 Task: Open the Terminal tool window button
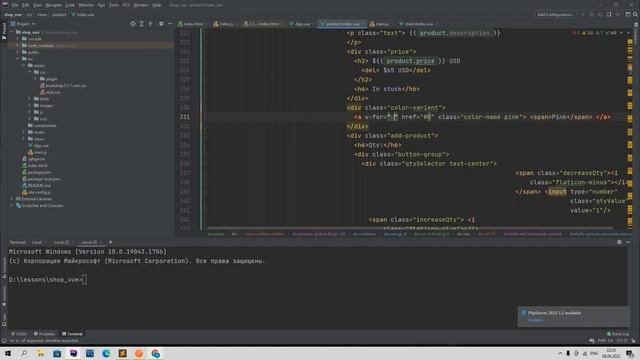pyautogui.click(x=72, y=334)
